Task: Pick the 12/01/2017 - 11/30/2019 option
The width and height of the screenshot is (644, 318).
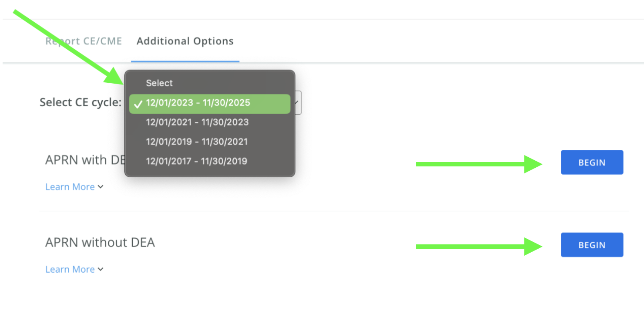Action: pyautogui.click(x=196, y=161)
